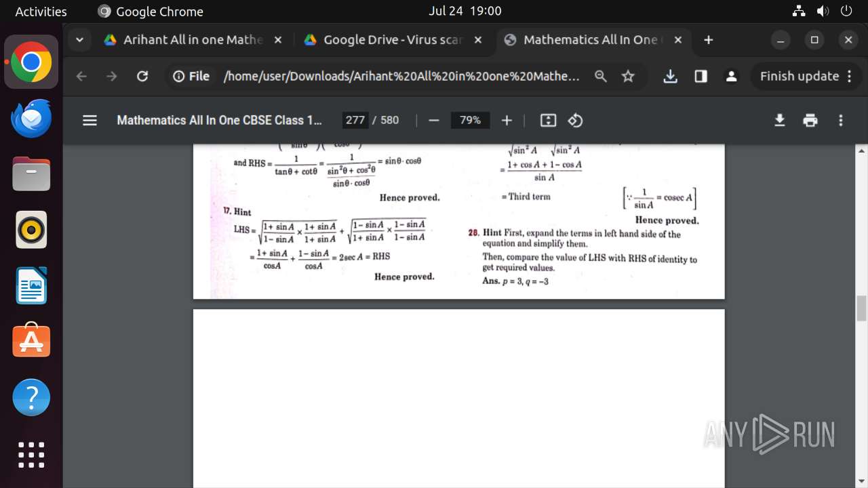Rotate the PDF counterclockwise
This screenshot has height=488, width=868.
[575, 120]
